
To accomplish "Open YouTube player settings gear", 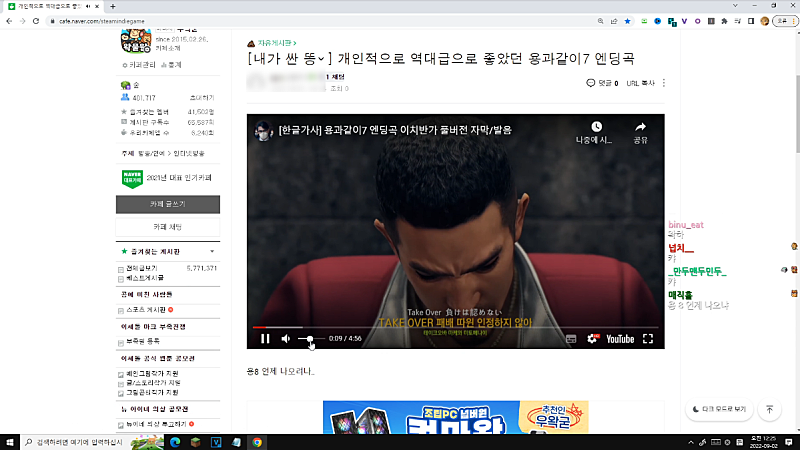I will [x=592, y=339].
